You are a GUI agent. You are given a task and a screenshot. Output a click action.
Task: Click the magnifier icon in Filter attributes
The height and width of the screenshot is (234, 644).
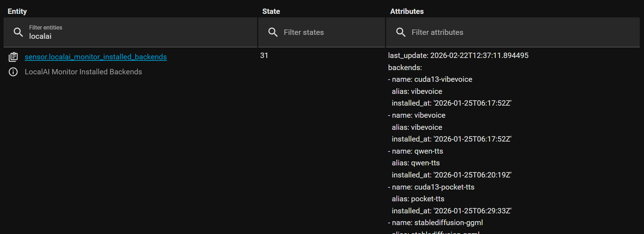(x=401, y=32)
